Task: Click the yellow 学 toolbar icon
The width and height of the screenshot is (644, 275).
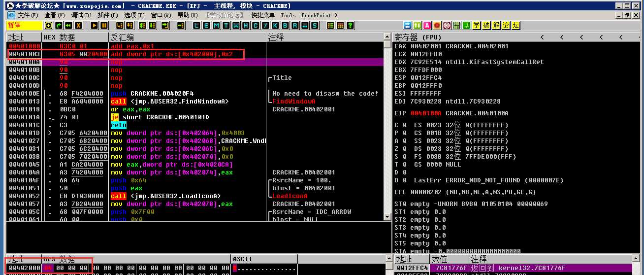Action: [x=476, y=25]
